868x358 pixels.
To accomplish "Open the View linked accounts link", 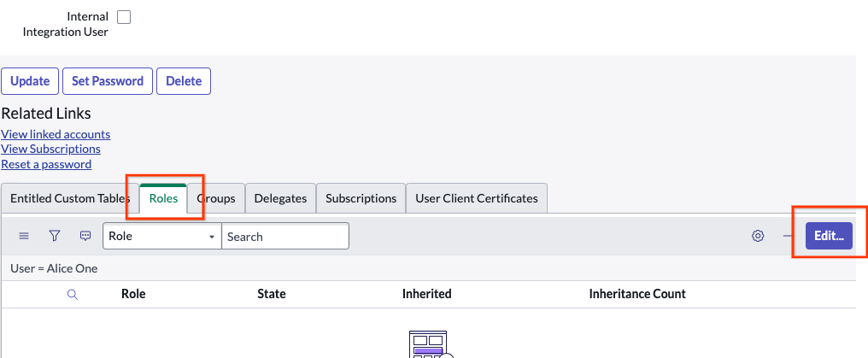I will [x=56, y=134].
